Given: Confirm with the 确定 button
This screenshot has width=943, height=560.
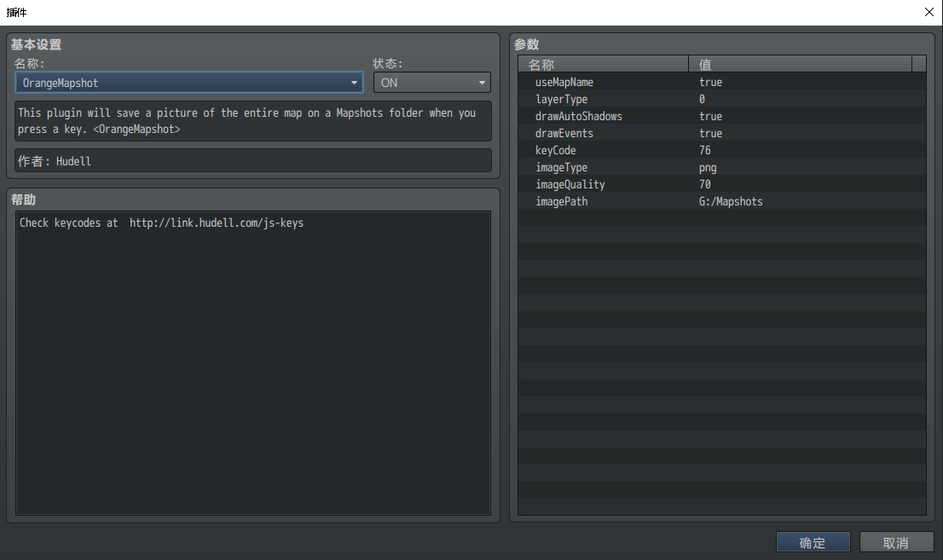Looking at the screenshot, I should (x=813, y=543).
